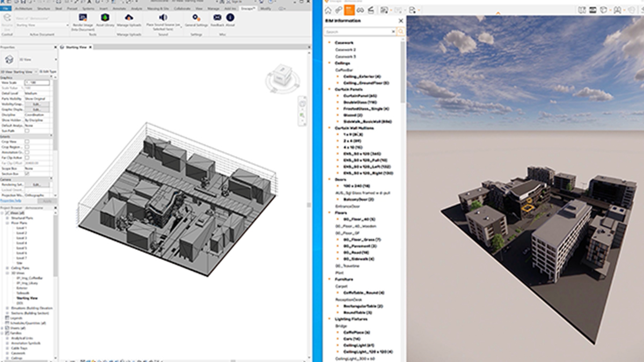
Task: Click Edit next to Visibility/Graphics
Action: click(36, 105)
